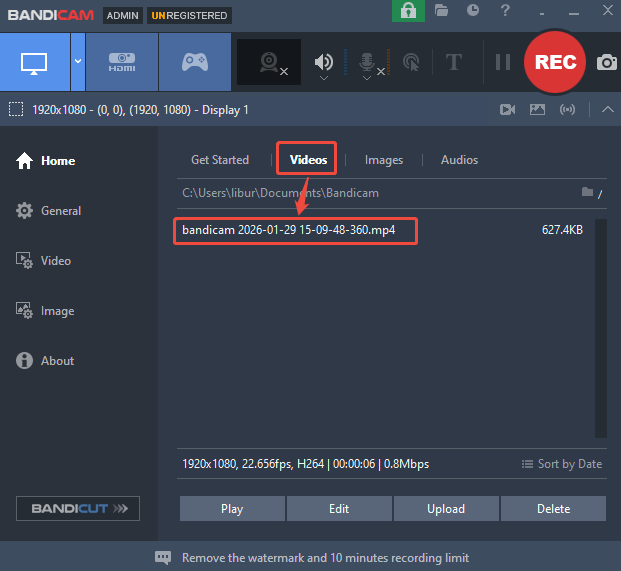Viewport: 621px width, 571px height.
Task: Open scheduled recording clock icon
Action: (472, 10)
